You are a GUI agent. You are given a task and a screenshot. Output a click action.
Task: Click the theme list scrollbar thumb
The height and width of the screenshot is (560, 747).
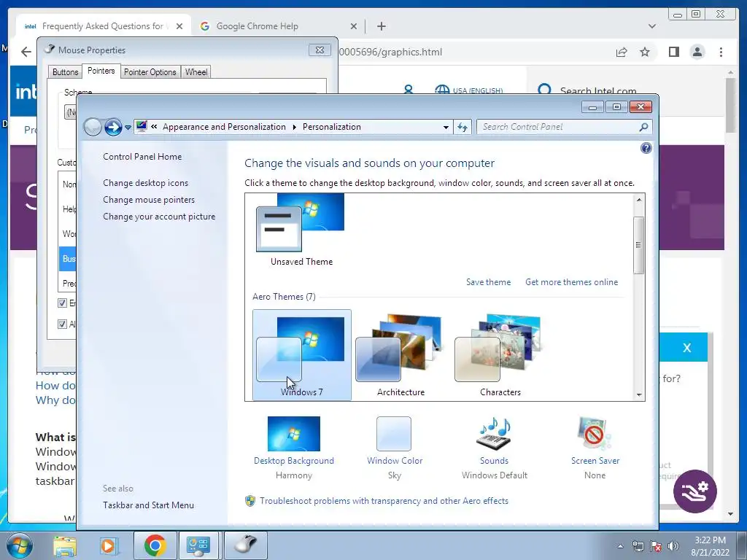(x=639, y=245)
